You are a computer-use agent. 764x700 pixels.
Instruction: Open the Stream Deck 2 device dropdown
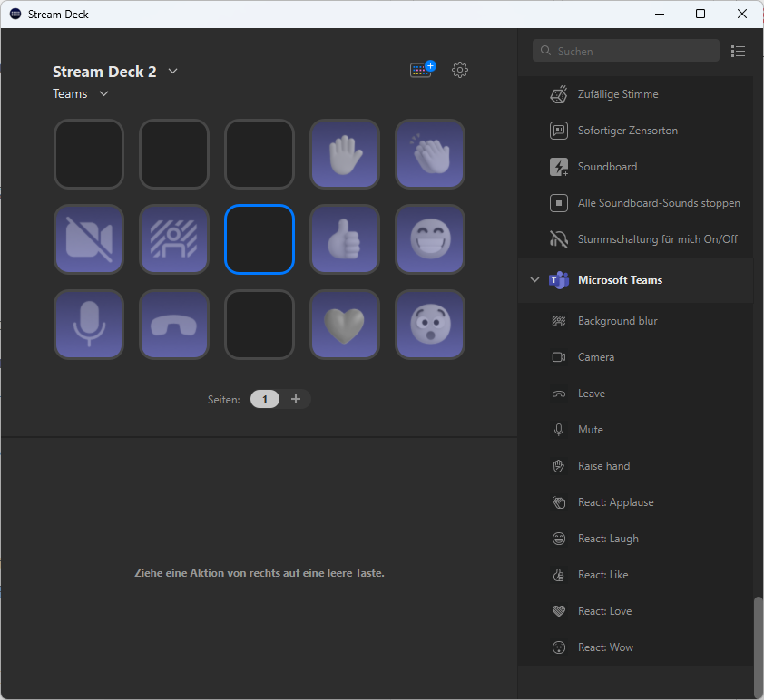coord(172,71)
